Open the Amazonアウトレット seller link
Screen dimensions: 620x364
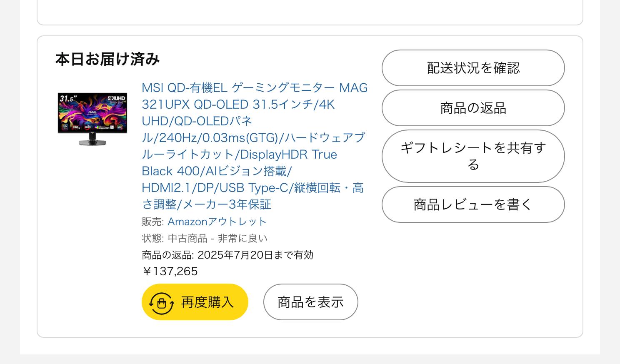click(217, 222)
